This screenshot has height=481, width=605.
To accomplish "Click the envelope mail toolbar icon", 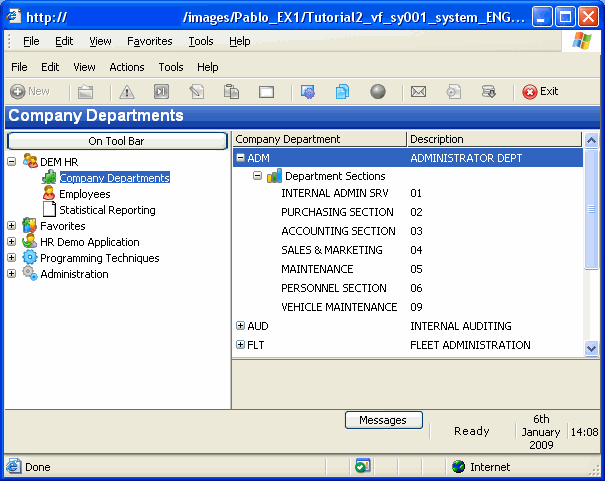I will (x=418, y=92).
